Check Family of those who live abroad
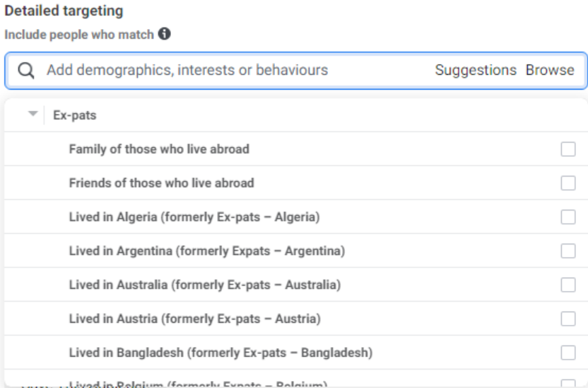588x388 pixels. pyautogui.click(x=568, y=149)
